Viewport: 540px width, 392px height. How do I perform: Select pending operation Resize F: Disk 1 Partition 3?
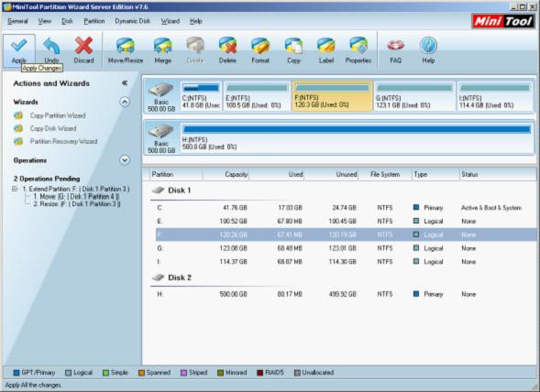click(77, 203)
